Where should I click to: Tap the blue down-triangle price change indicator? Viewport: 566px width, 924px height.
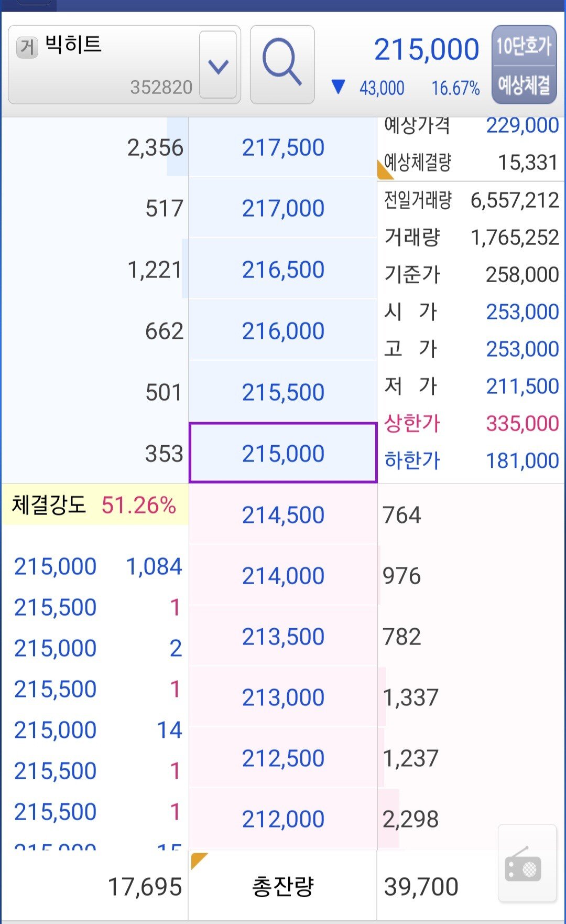pyautogui.click(x=339, y=87)
